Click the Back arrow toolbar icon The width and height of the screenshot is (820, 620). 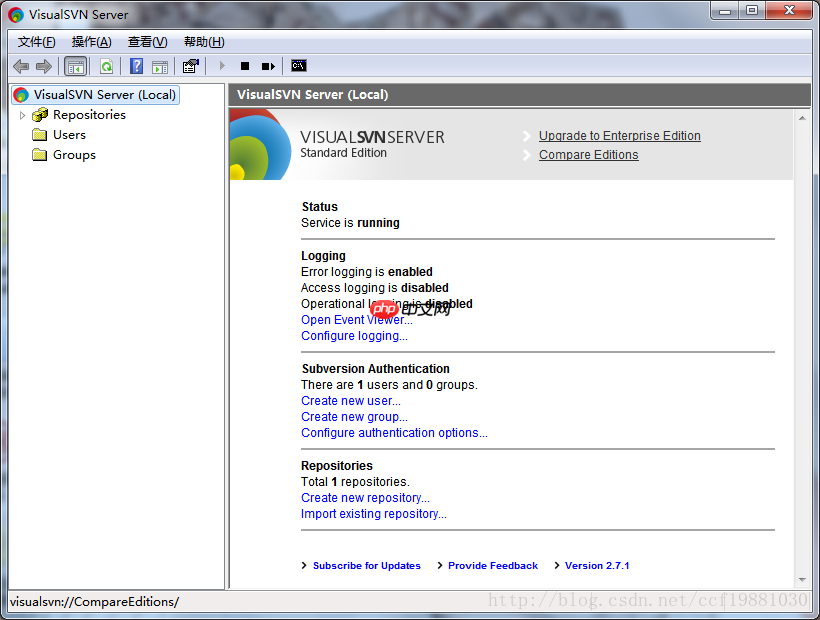[21, 66]
